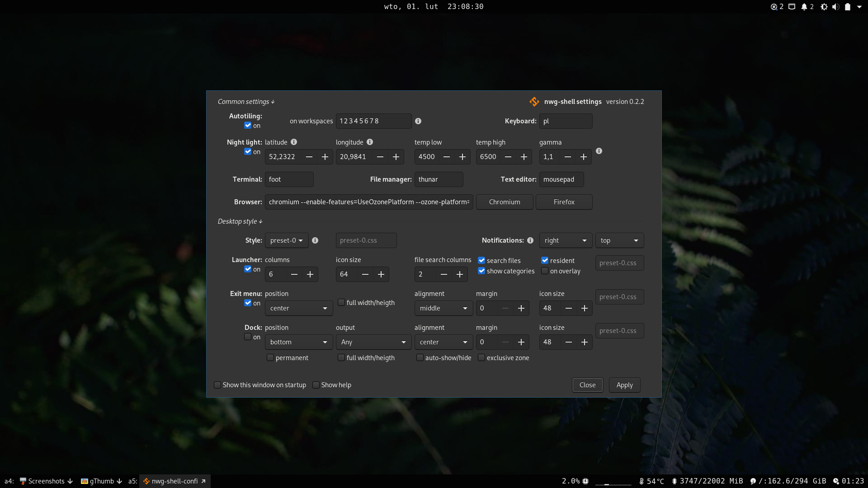Decrease launcher icon size with minus
Screen dimensions: 868x488
pyautogui.click(x=365, y=274)
